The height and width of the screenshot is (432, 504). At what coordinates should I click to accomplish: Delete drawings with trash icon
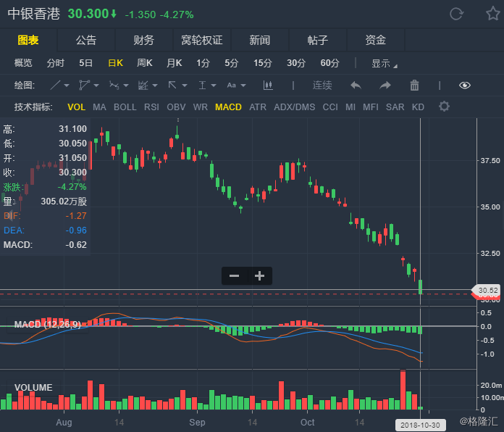pos(414,86)
